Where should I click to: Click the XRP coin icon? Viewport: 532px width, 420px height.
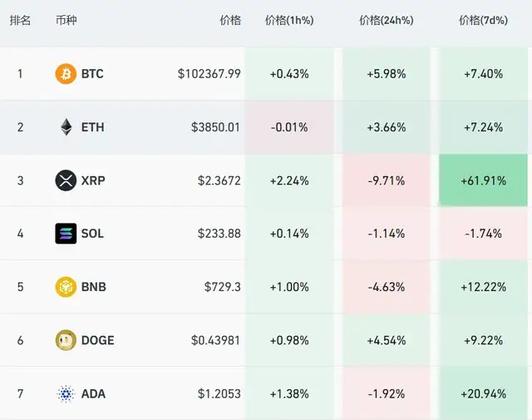[66, 180]
